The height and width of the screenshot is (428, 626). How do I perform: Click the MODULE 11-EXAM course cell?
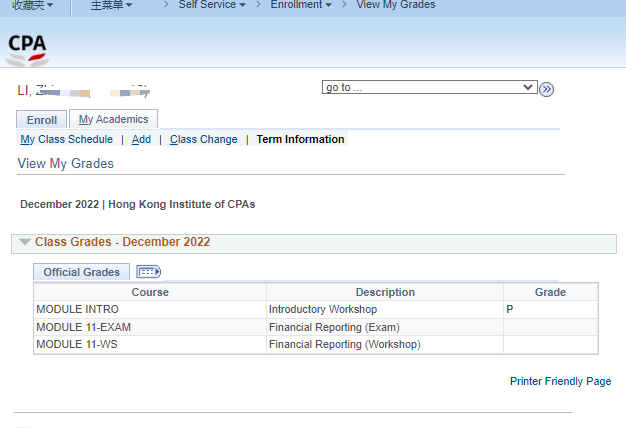(x=150, y=327)
